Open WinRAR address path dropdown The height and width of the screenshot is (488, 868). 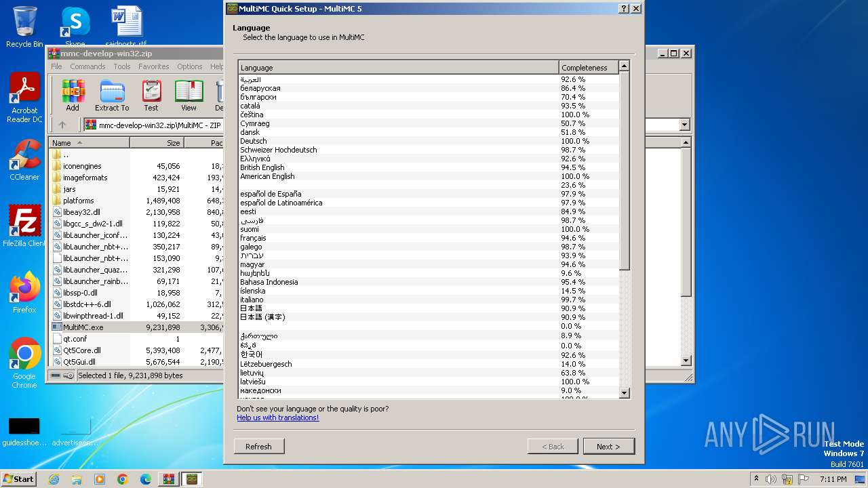tap(684, 125)
